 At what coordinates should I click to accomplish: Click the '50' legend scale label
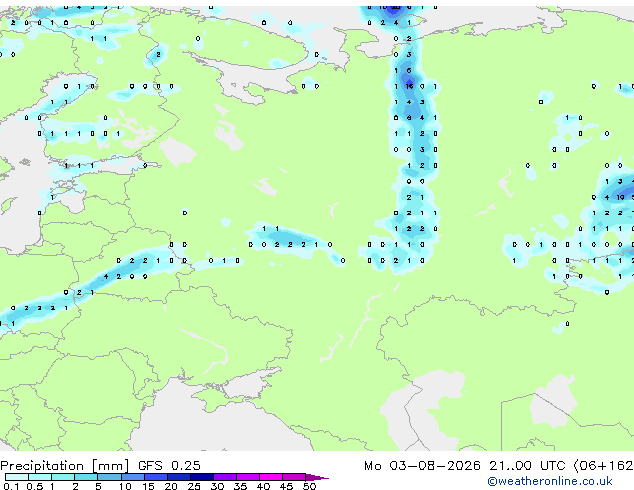(309, 486)
